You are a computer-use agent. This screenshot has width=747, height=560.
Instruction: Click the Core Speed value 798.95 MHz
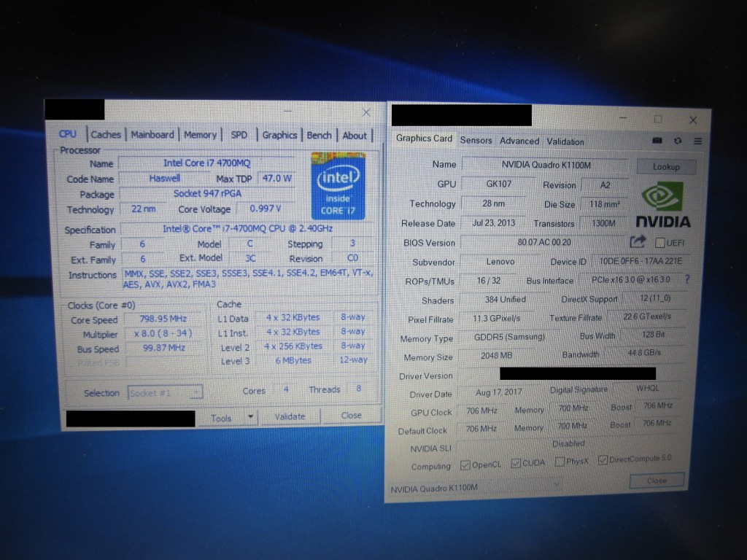163,319
